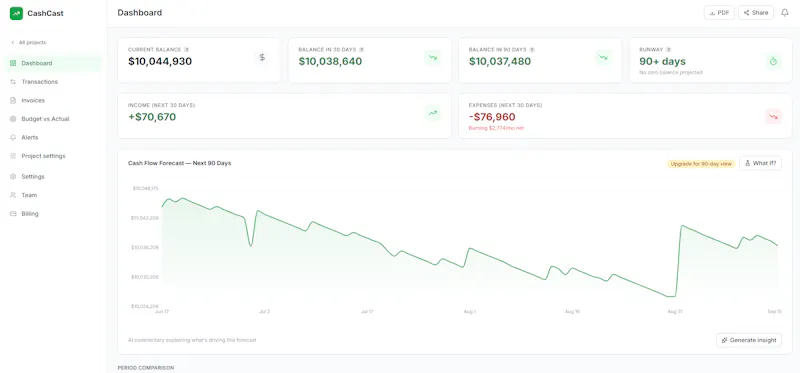
Task: Click trend-down icon on Balance in 30 Days
Action: coord(433,58)
